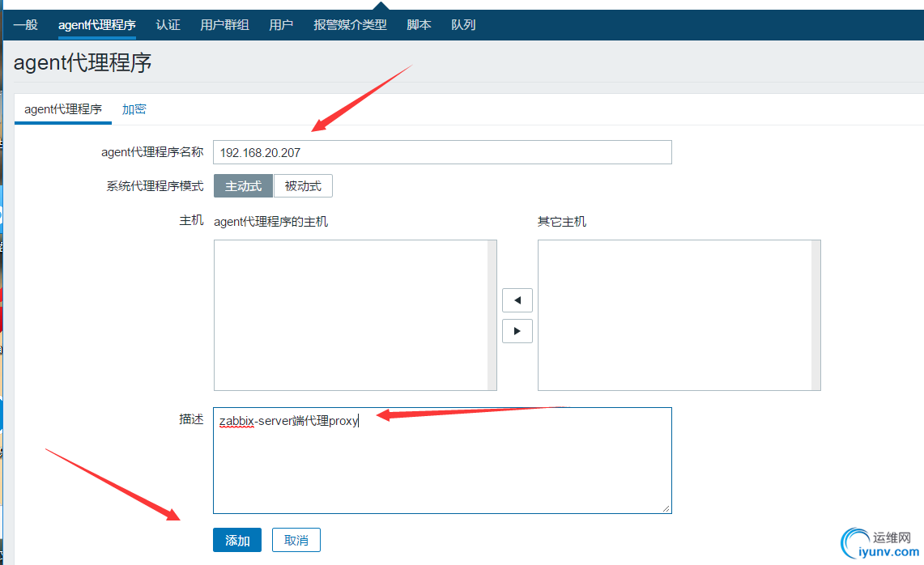Click the agent代理程序名称 label
The width and height of the screenshot is (924, 565).
click(152, 152)
